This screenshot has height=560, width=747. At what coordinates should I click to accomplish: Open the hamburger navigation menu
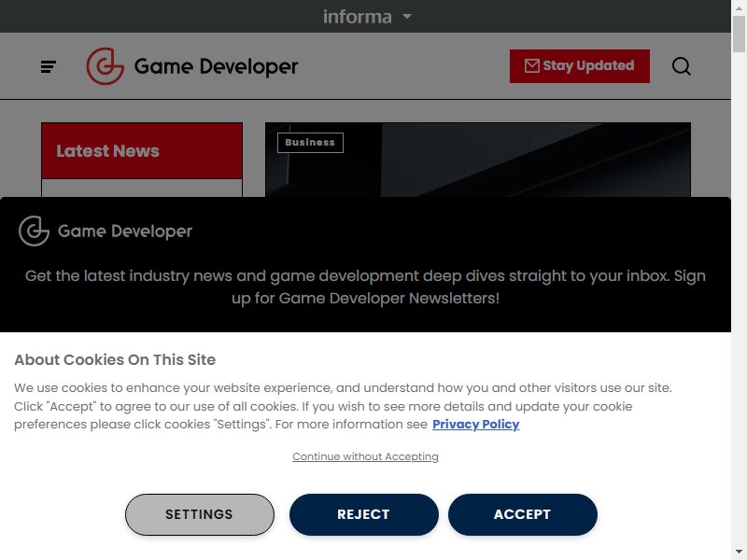pos(49,66)
